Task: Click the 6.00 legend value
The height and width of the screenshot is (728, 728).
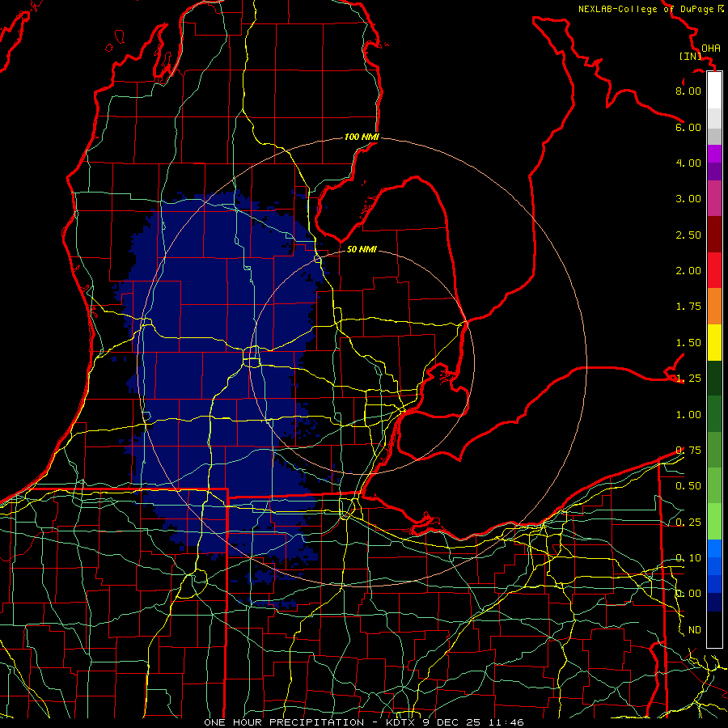Action: pos(688,127)
